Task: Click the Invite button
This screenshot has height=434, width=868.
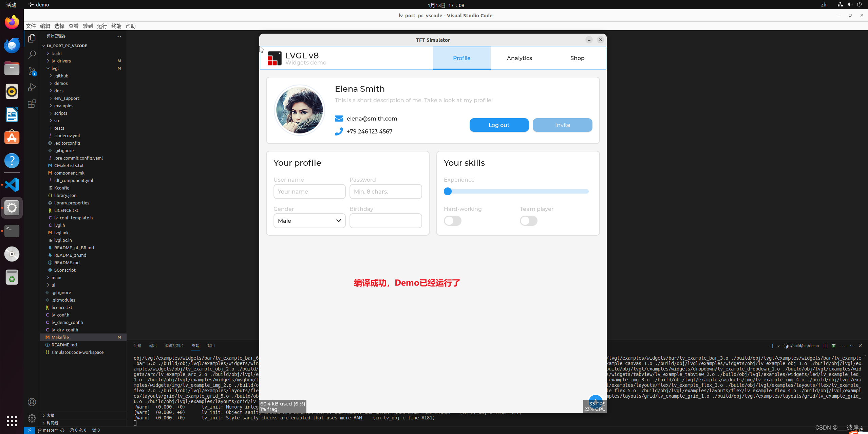Action: point(562,125)
